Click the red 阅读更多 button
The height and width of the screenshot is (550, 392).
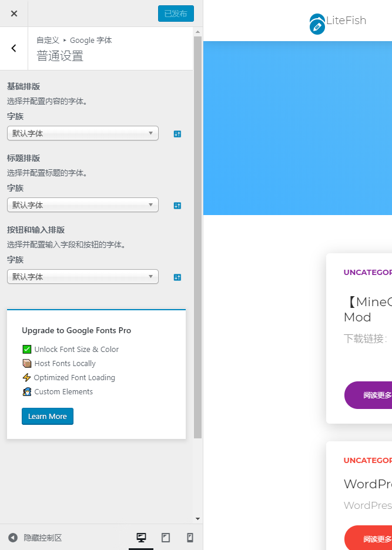(x=368, y=538)
